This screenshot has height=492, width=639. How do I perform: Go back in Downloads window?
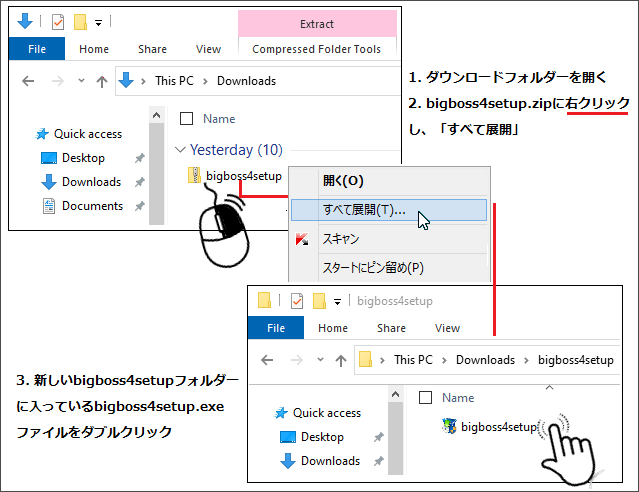click(x=28, y=81)
